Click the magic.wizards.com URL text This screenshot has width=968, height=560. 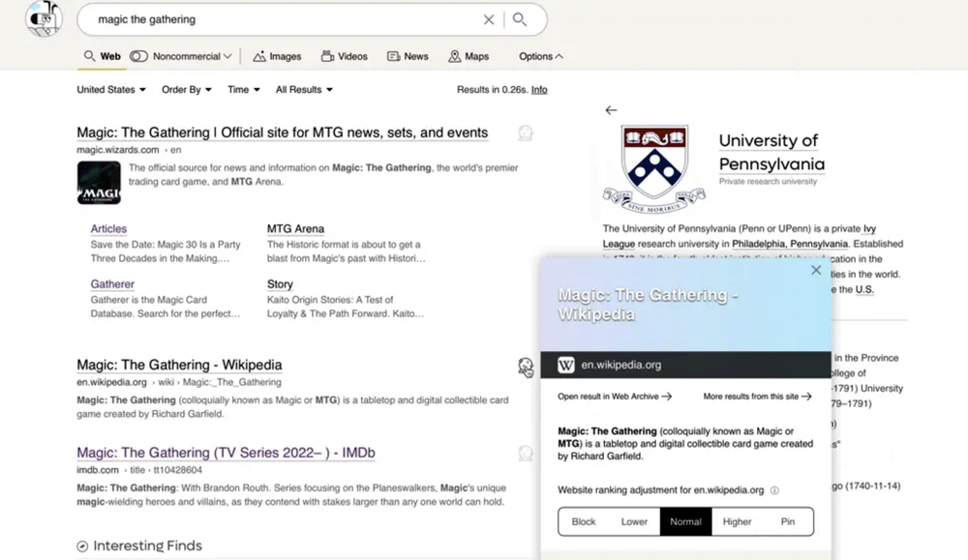tap(118, 150)
